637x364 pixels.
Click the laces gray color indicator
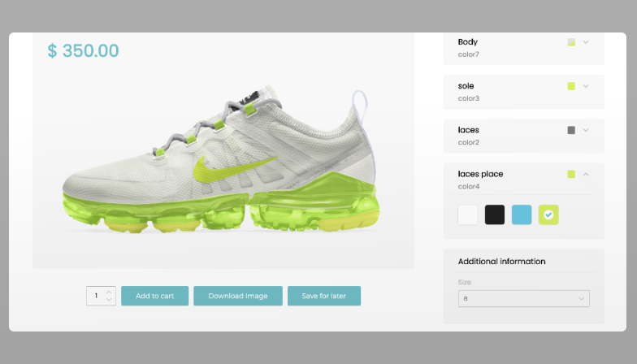click(x=571, y=130)
